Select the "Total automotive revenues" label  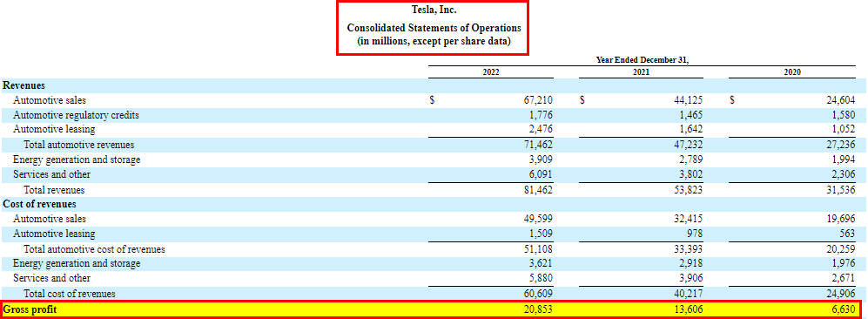(x=78, y=145)
